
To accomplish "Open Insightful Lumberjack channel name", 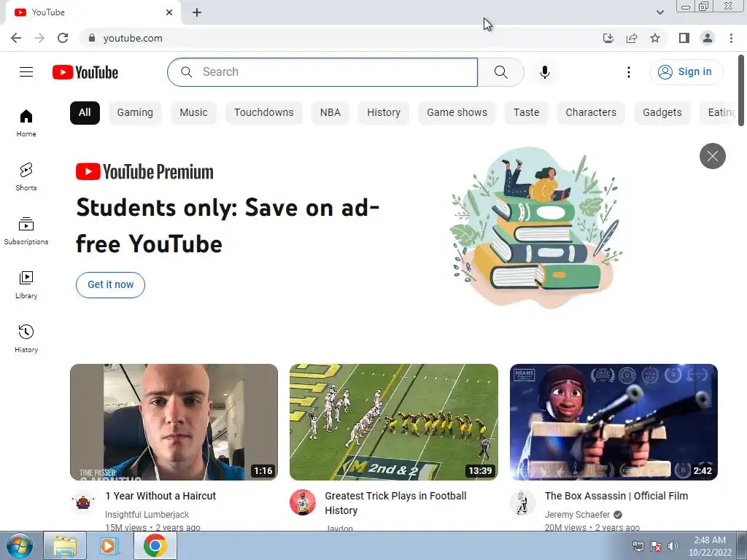I will coord(147,515).
